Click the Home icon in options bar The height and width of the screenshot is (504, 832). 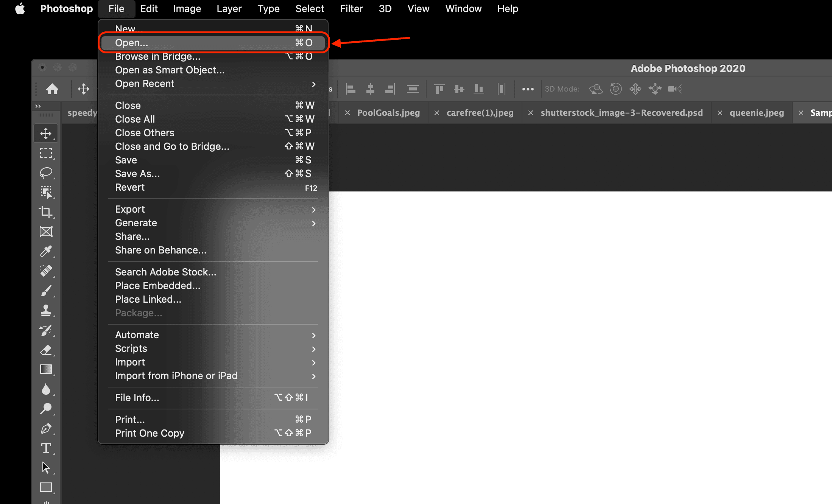52,89
